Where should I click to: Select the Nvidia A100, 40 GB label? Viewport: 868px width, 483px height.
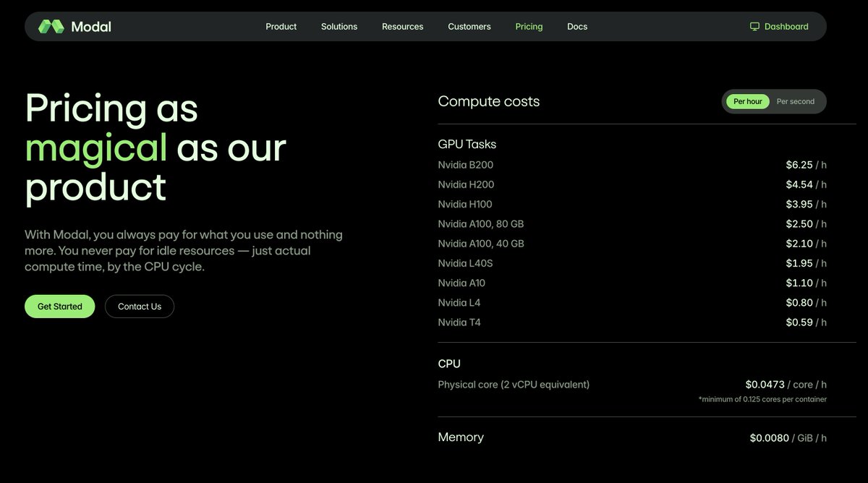coord(481,244)
